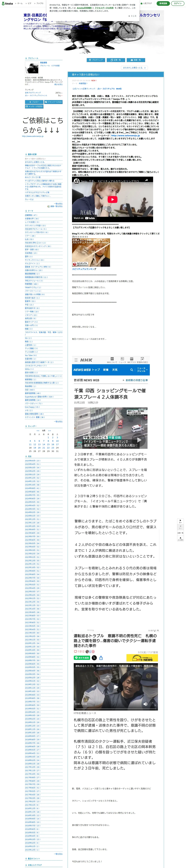Open recent article ハゲタカ上げするフジテレビ株

tap(37, 192)
